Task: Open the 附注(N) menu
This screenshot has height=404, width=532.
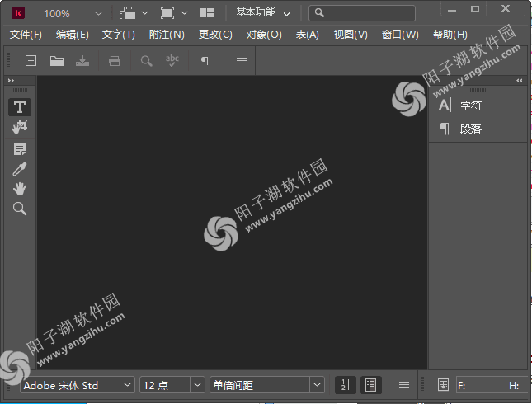Action: [x=167, y=35]
